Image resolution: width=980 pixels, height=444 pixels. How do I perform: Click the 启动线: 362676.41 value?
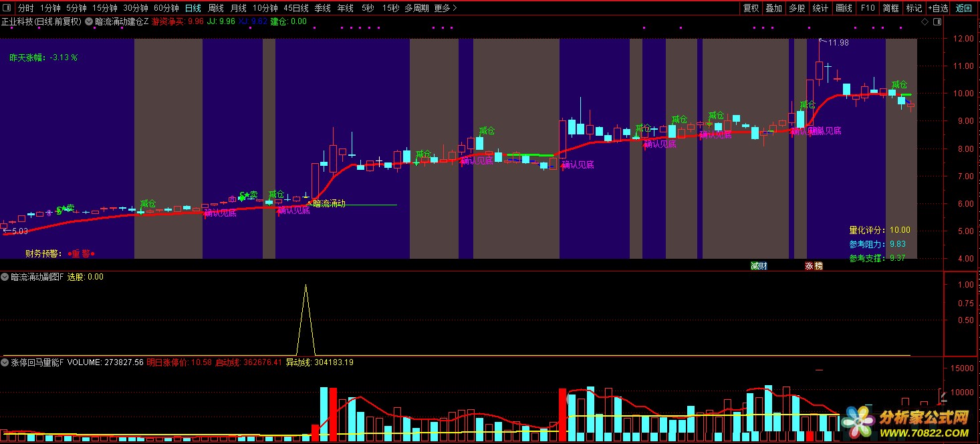(248, 362)
